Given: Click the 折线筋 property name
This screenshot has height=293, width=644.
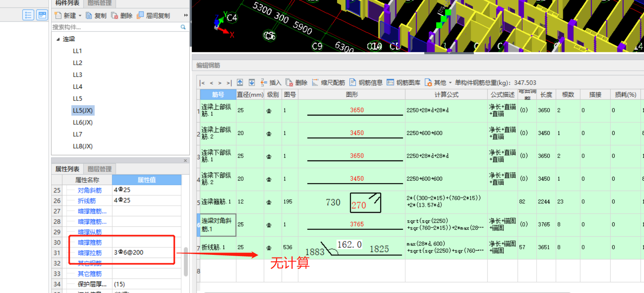Looking at the screenshot, I should 87,200.
